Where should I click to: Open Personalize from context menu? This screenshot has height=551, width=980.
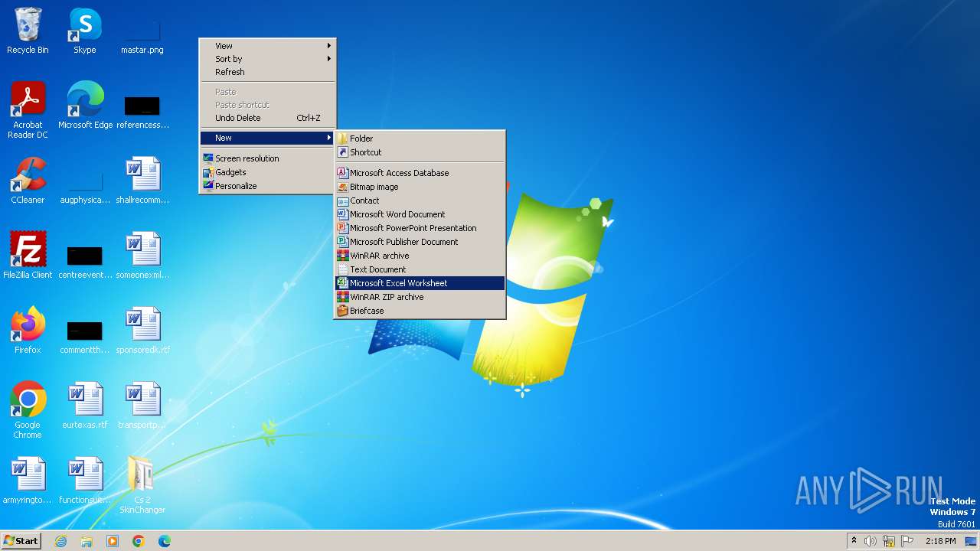point(267,186)
